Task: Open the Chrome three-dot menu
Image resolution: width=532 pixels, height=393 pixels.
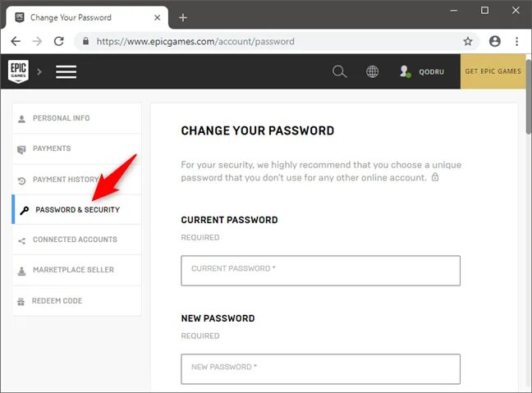Action: point(516,41)
